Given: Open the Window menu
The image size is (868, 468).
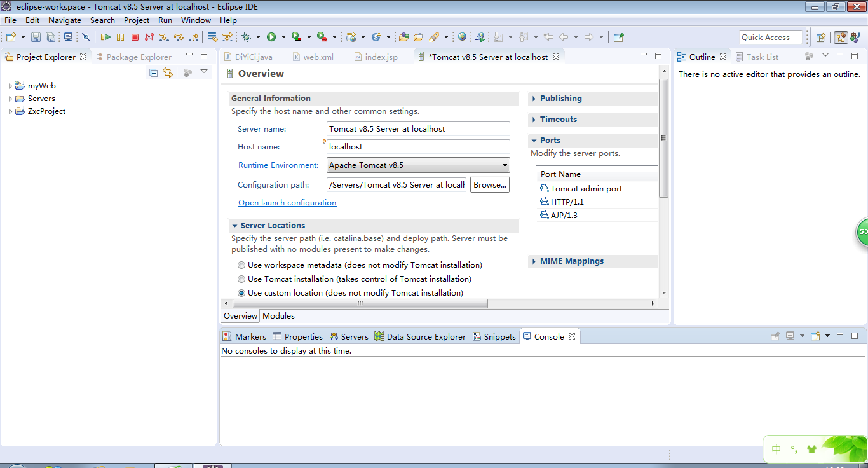Looking at the screenshot, I should [x=196, y=20].
